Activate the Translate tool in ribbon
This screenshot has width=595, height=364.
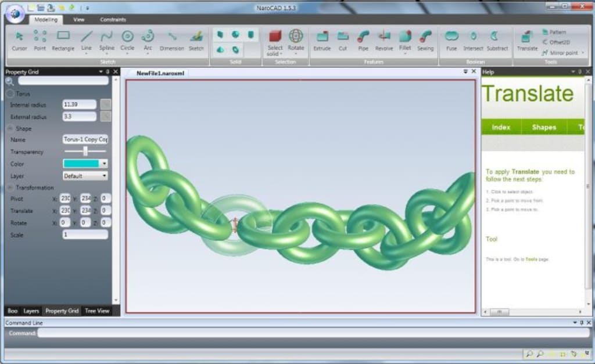coord(527,41)
